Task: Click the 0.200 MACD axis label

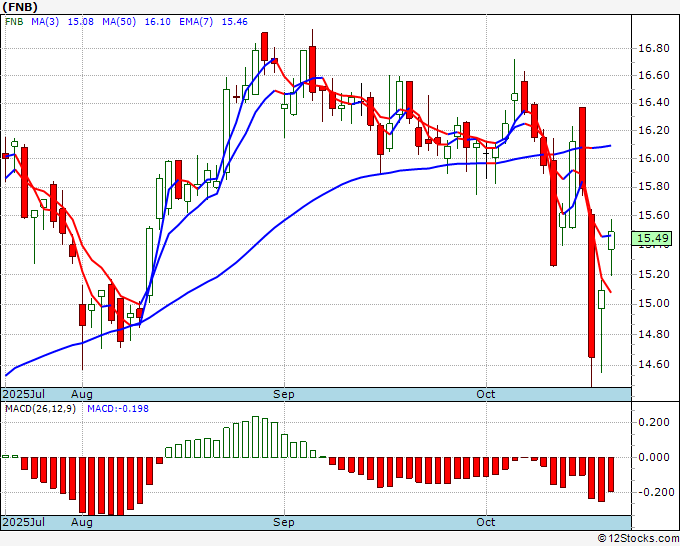Action: pos(656,422)
